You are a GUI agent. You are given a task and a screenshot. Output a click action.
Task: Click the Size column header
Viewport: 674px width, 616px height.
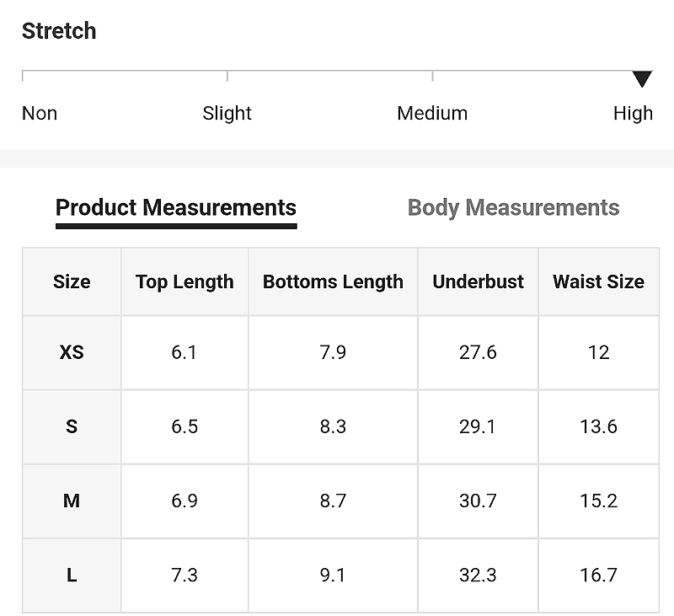(x=72, y=281)
